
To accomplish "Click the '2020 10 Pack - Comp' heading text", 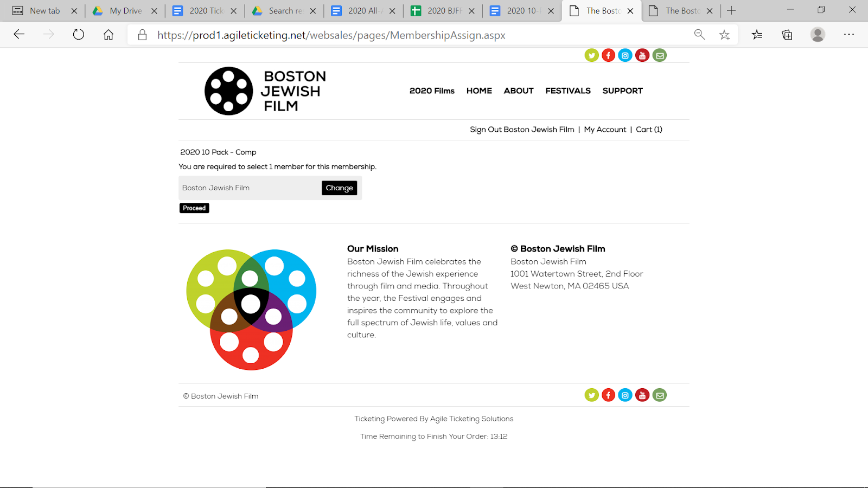I will pos(218,152).
